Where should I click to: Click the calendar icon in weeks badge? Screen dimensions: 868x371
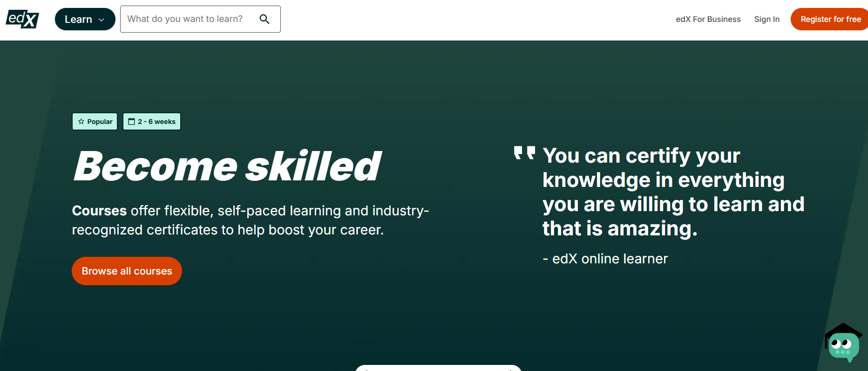(132, 122)
